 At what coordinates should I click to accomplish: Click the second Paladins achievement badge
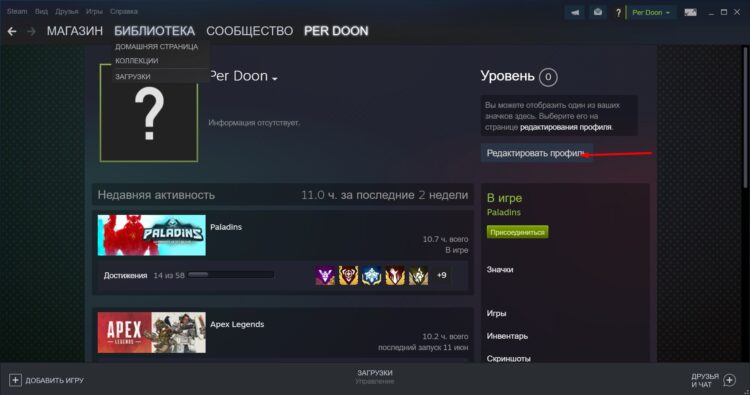(x=348, y=275)
